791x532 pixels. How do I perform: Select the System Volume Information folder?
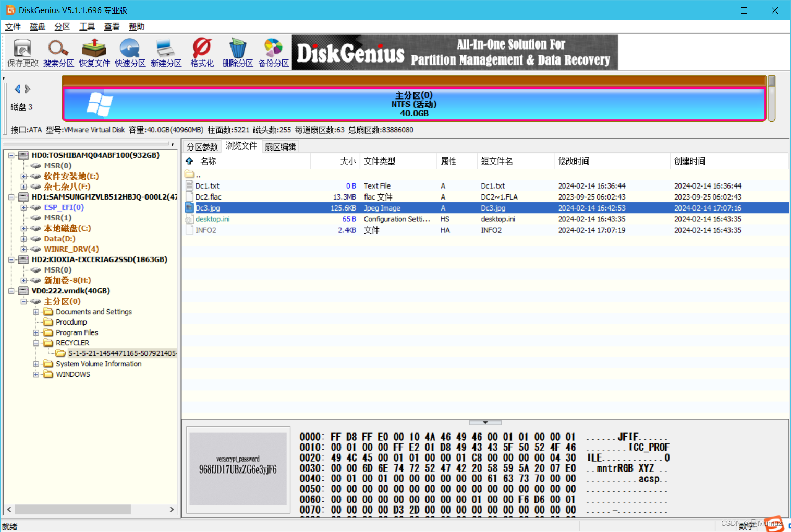coord(97,364)
